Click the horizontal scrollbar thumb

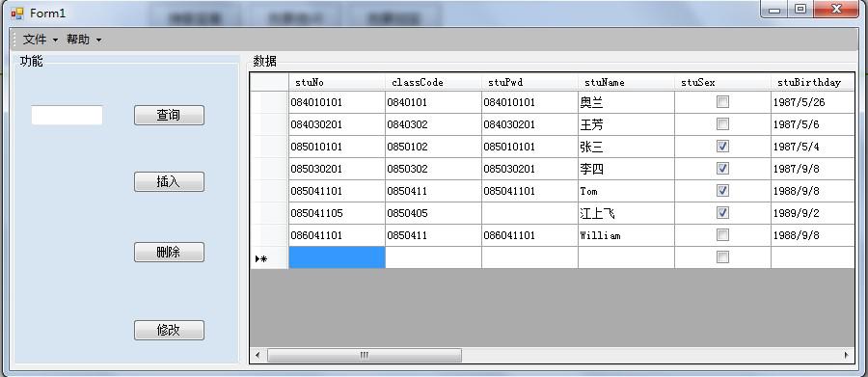[x=365, y=355]
